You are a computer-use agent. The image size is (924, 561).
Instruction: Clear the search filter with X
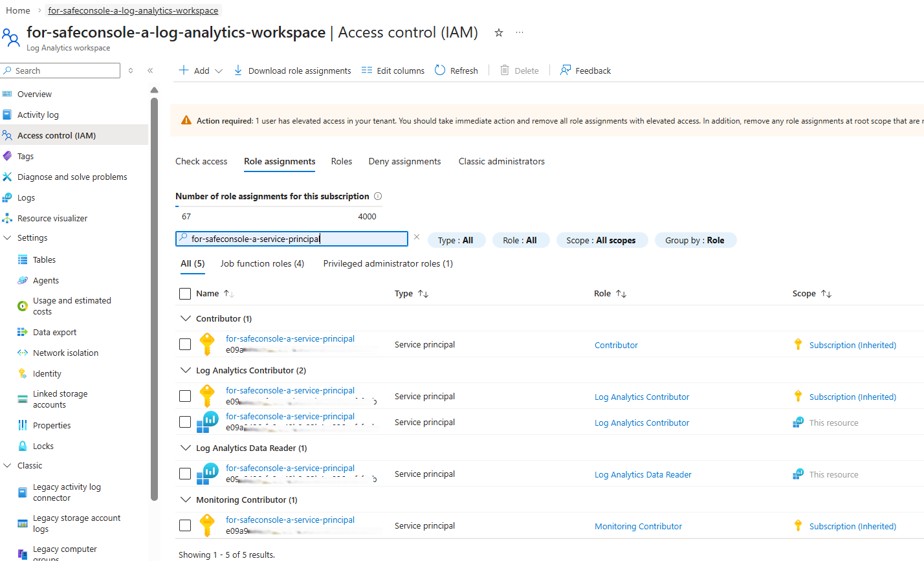pos(417,237)
